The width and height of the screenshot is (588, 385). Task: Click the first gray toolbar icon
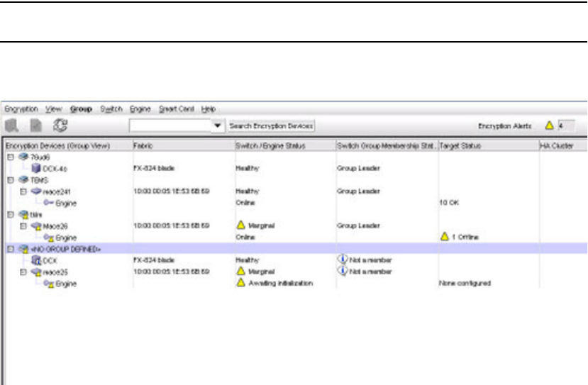pos(11,126)
